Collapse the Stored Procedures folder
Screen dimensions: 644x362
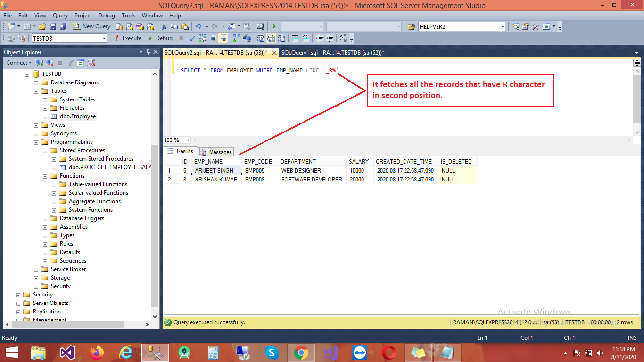click(x=45, y=150)
